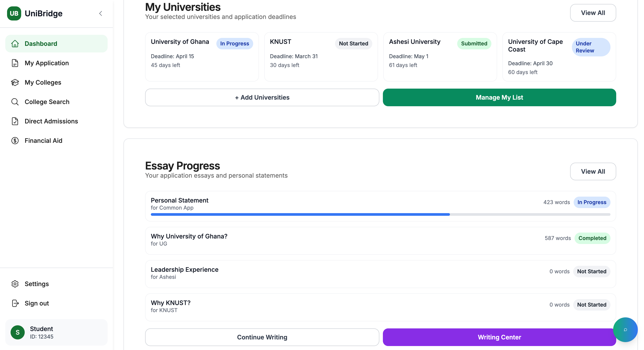Click the UniBridge UB logo icon

pyautogui.click(x=14, y=13)
